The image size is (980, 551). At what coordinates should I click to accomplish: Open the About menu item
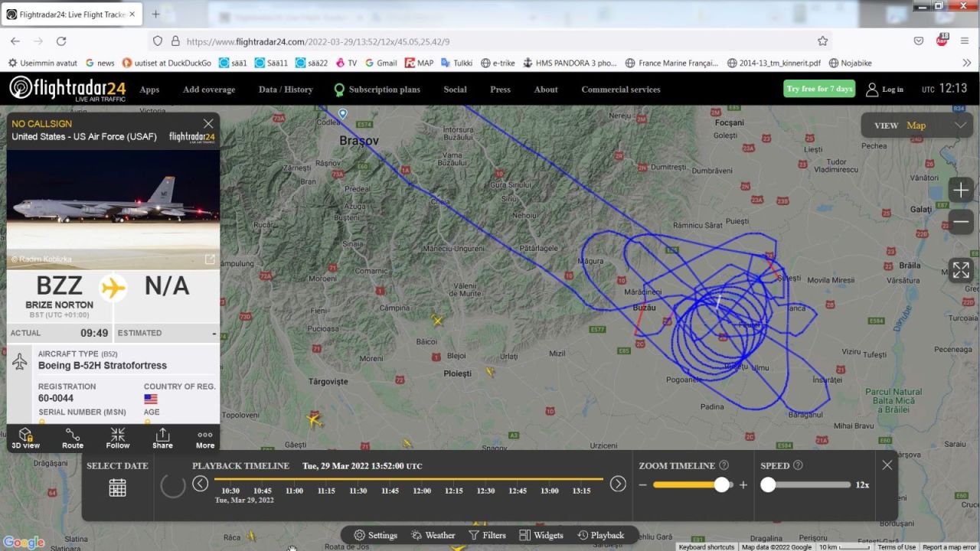pos(546,90)
